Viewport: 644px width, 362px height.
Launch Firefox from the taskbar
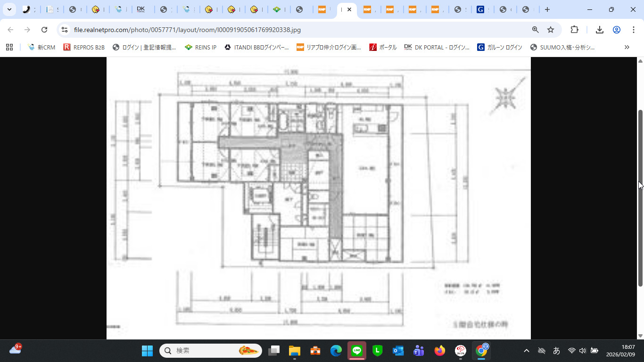click(x=440, y=351)
